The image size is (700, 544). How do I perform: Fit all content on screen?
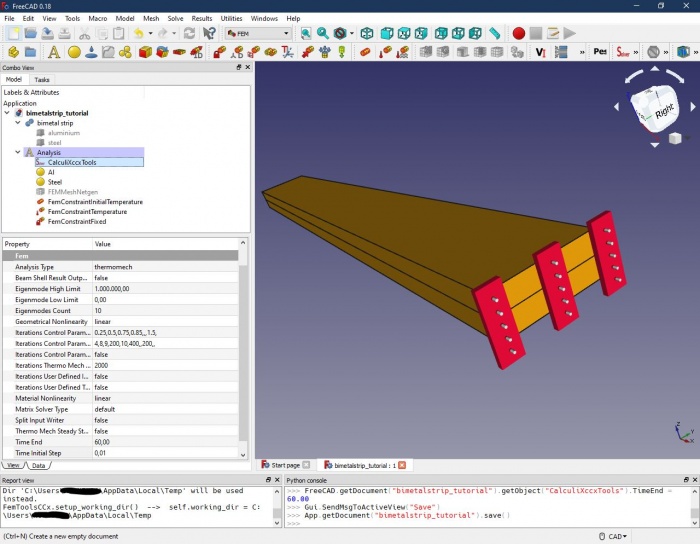coord(306,33)
